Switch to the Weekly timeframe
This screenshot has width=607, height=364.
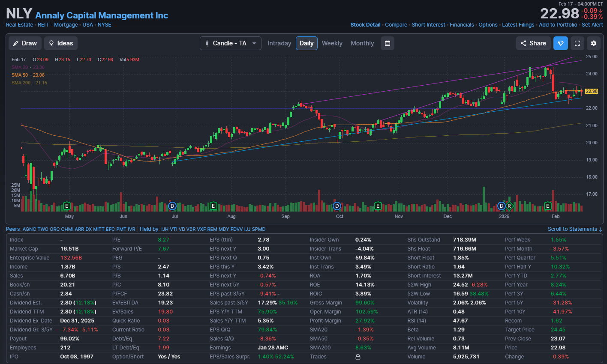[332, 43]
